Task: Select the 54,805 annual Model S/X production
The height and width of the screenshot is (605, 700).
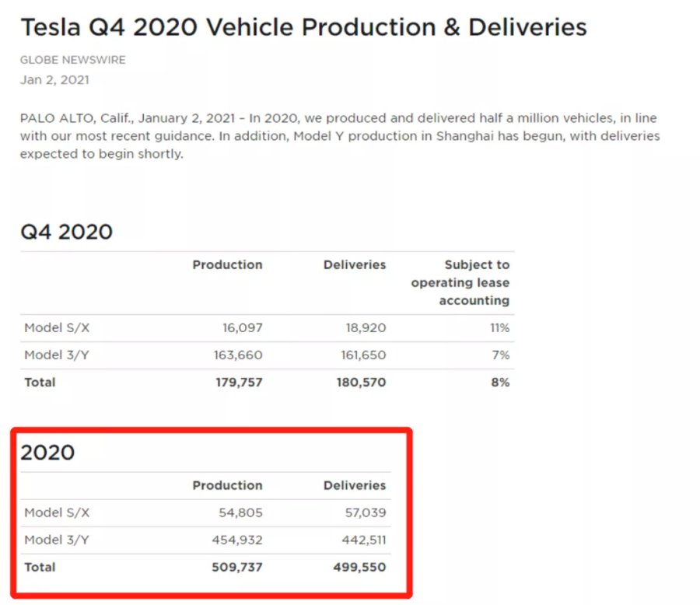Action: (240, 513)
